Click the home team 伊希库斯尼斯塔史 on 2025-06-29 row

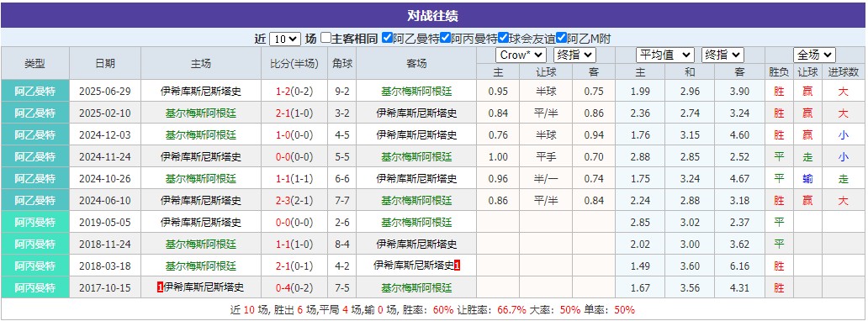point(201,92)
